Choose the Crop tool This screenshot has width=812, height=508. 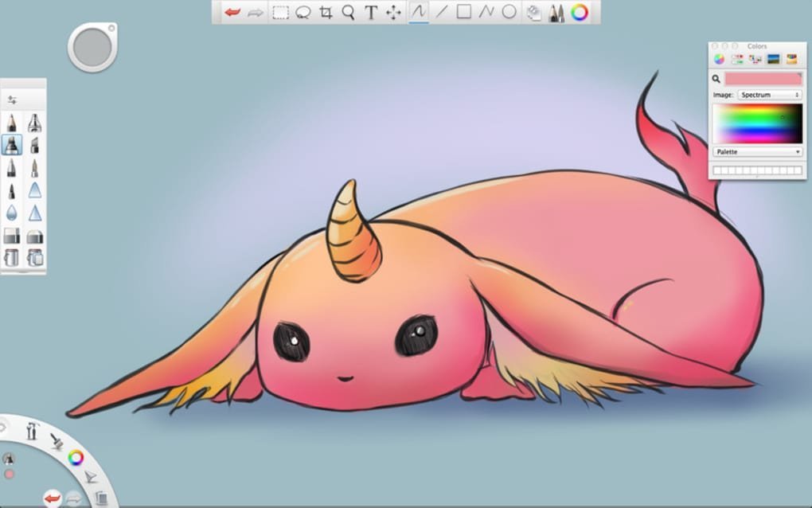tap(326, 12)
